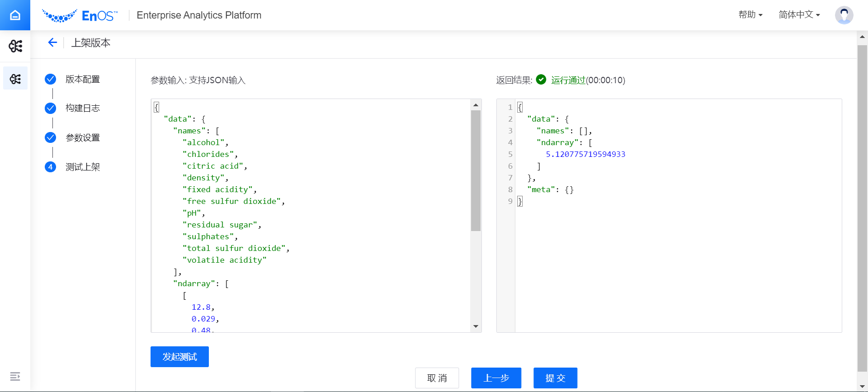868x392 pixels.
Task: Click the 运行通过 result link
Action: 568,80
